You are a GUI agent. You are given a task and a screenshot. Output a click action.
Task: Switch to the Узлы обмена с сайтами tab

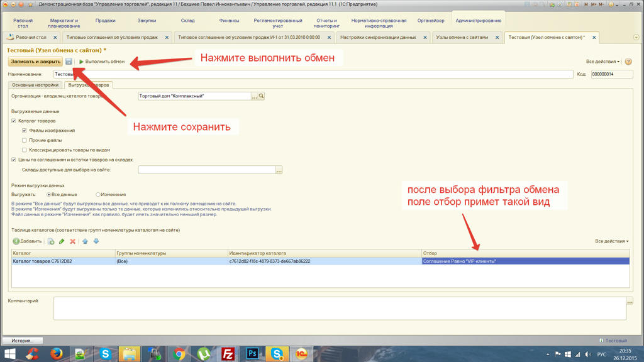pos(462,37)
